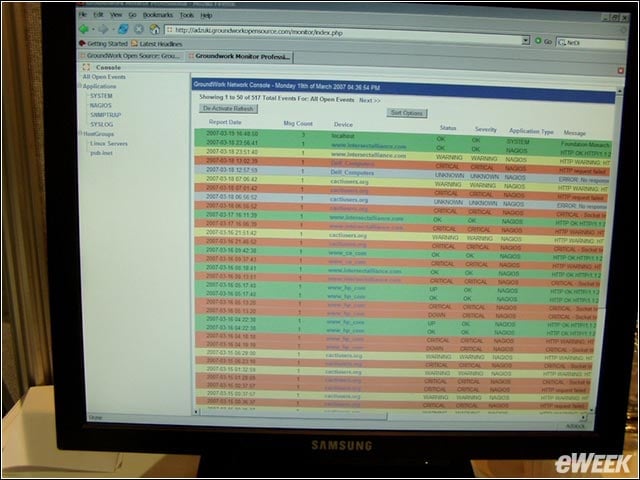The image size is (640, 480).
Task: Click report date 2007-03-17 16:11:39
Action: pyautogui.click(x=231, y=214)
